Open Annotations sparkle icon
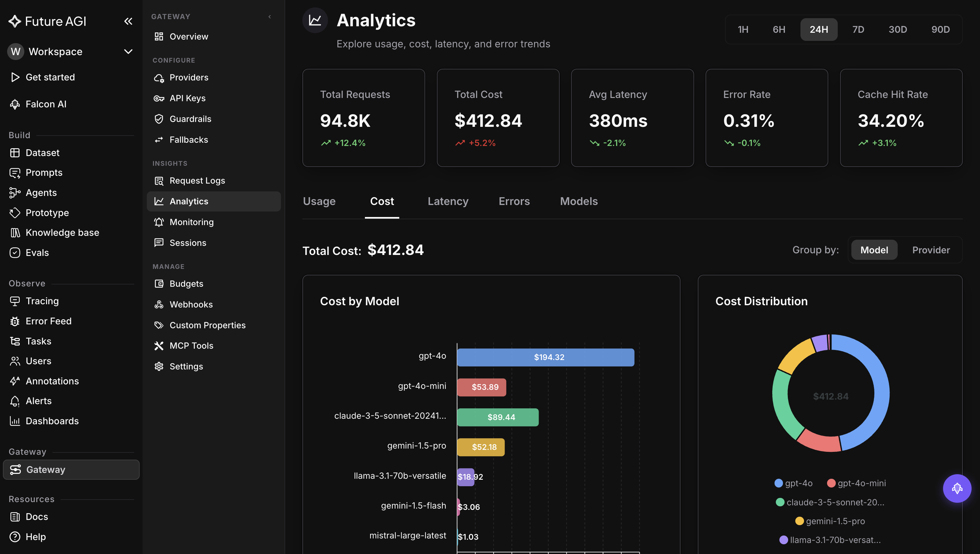Viewport: 980px width, 554px height. click(15, 381)
